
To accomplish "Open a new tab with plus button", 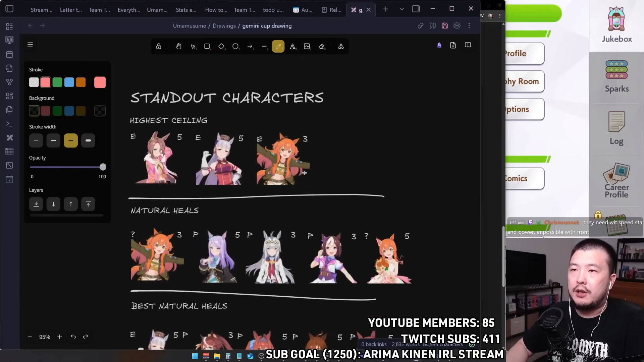I will [x=385, y=9].
